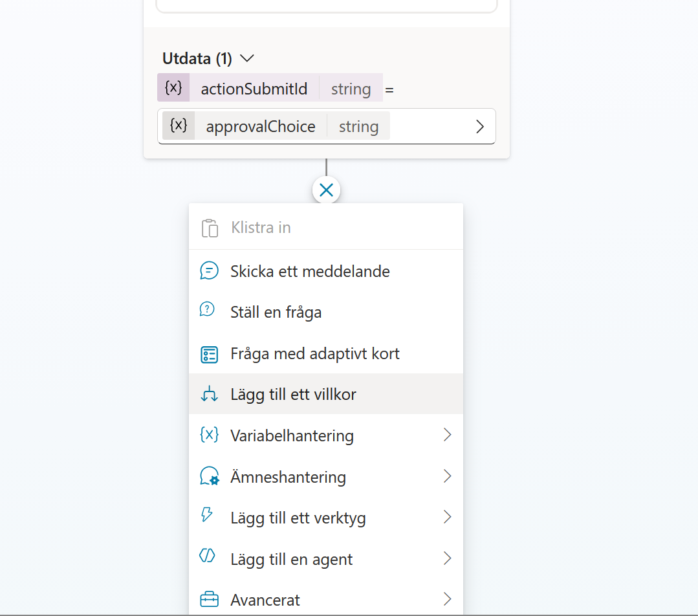Viewport: 698px width, 616px height.
Task: Select Lägg till ett villkor
Action: pos(326,394)
